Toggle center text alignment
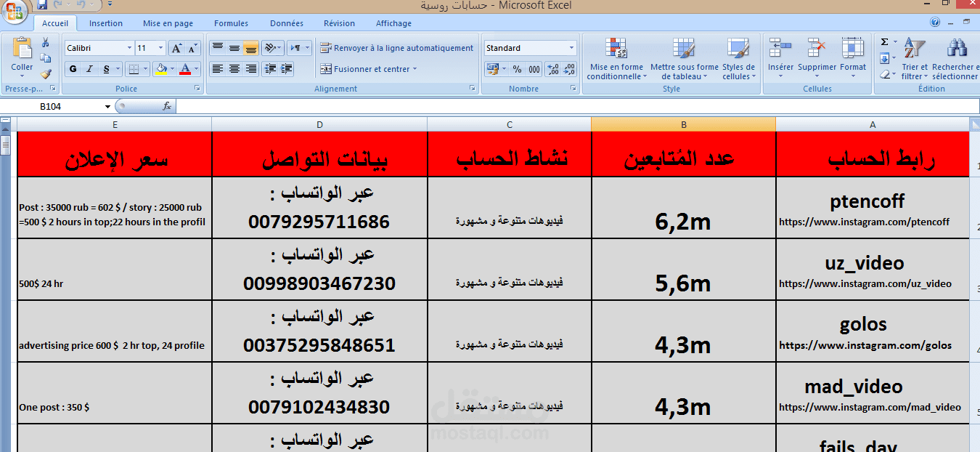Viewport: 980px width, 452px height. point(234,69)
